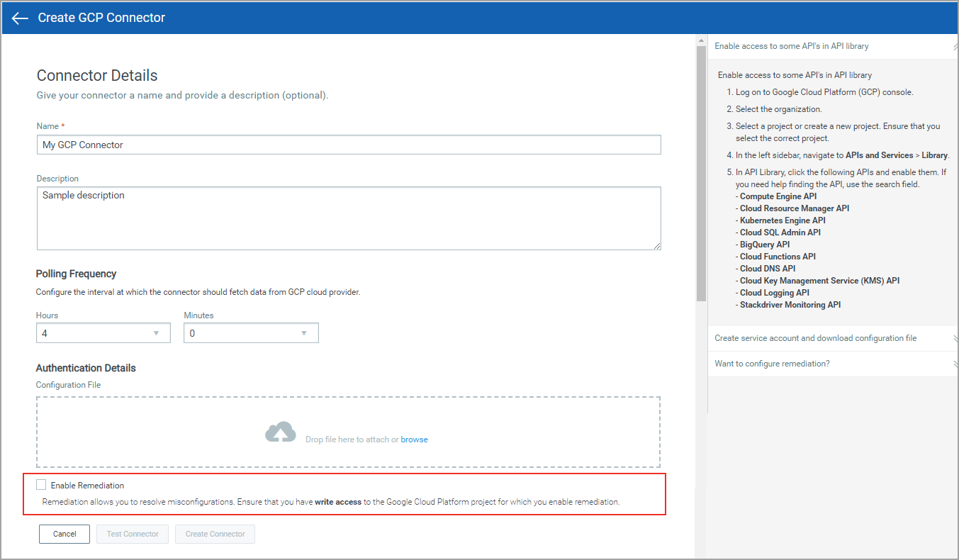Click the Description text area
Screen dimensions: 959x560
point(349,218)
